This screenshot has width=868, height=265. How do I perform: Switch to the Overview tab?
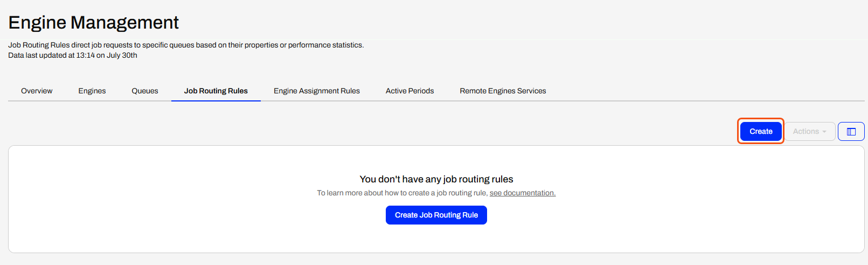37,91
